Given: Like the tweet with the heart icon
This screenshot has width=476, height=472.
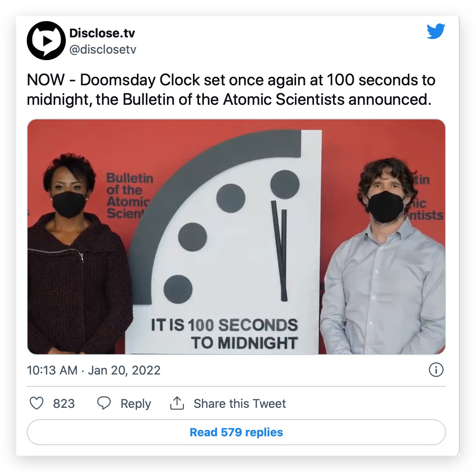Looking at the screenshot, I should coord(37,403).
